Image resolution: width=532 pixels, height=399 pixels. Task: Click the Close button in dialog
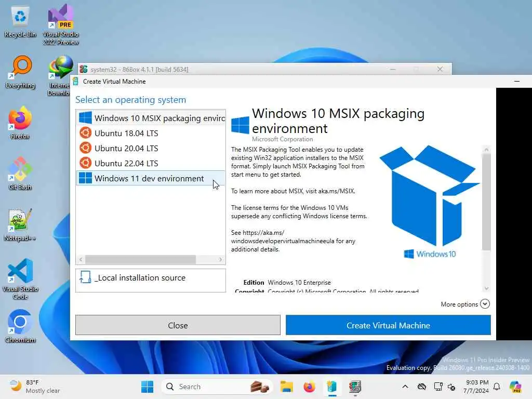[x=178, y=325]
